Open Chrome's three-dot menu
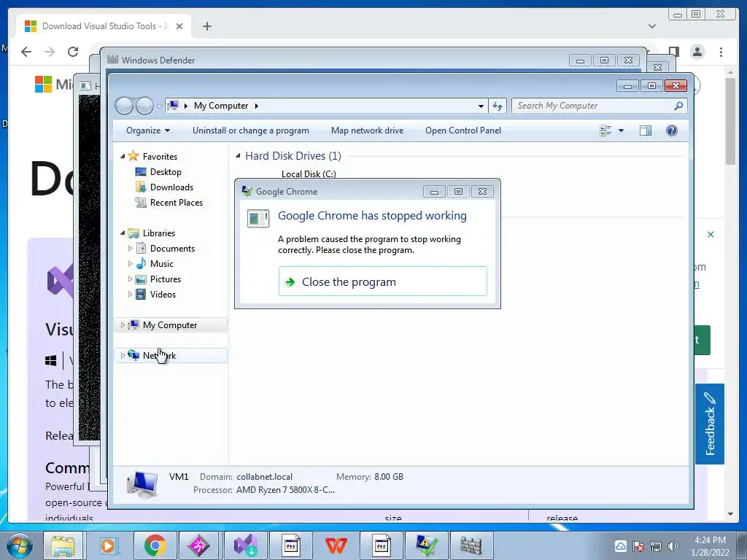Image resolution: width=747 pixels, height=560 pixels. [721, 52]
